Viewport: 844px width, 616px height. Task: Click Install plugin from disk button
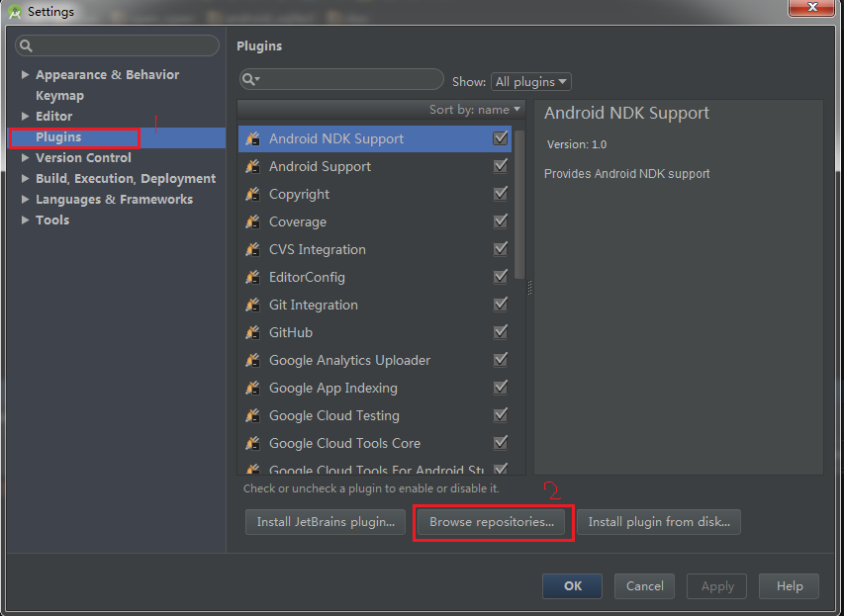coord(659,522)
